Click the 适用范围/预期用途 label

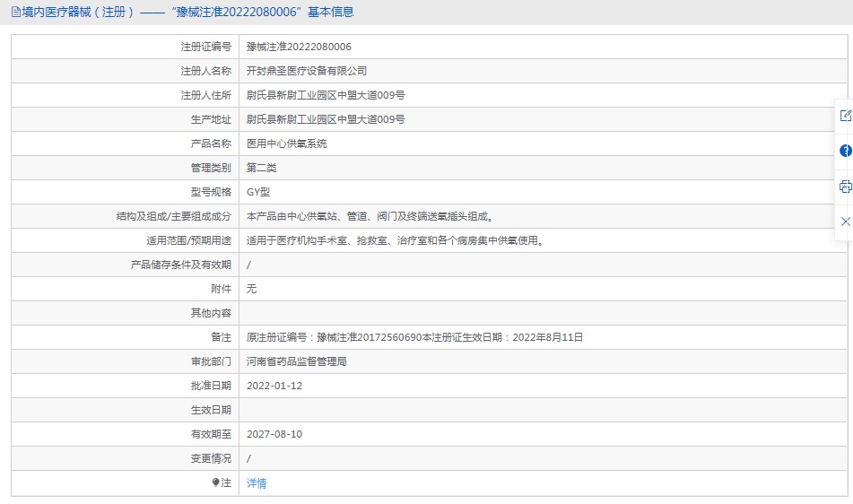point(188,240)
